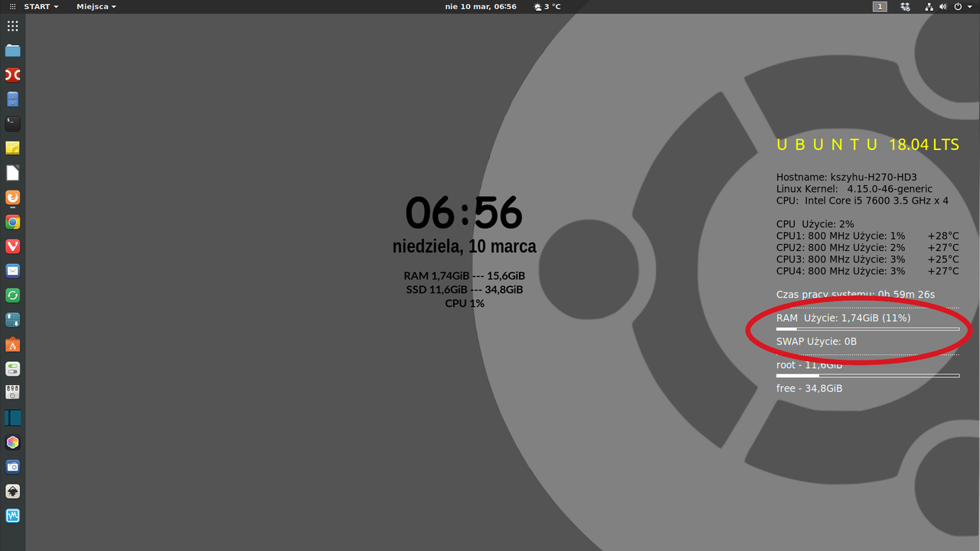
Task: Click 'CPU: Intel Core i5 7600' line
Action: (x=862, y=201)
